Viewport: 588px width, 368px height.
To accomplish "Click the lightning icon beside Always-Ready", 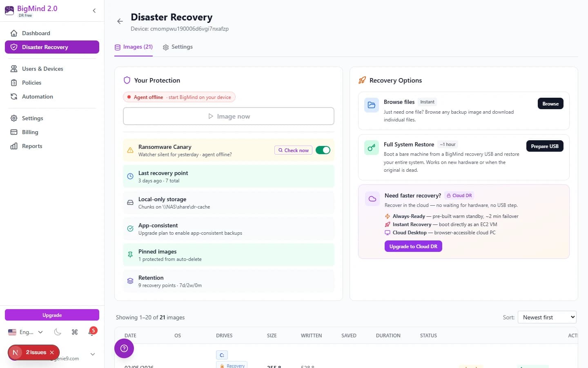I will (388, 216).
